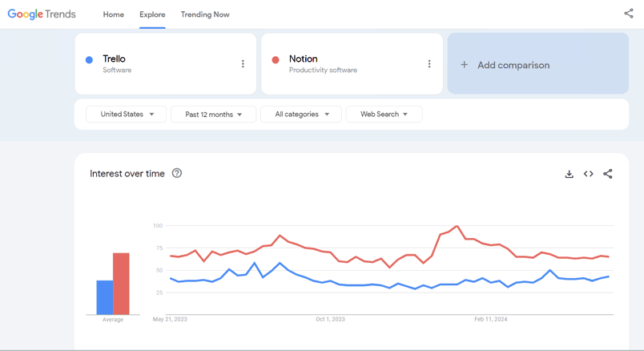
Task: Open the Past 12 months time dropdown
Action: [x=213, y=115]
